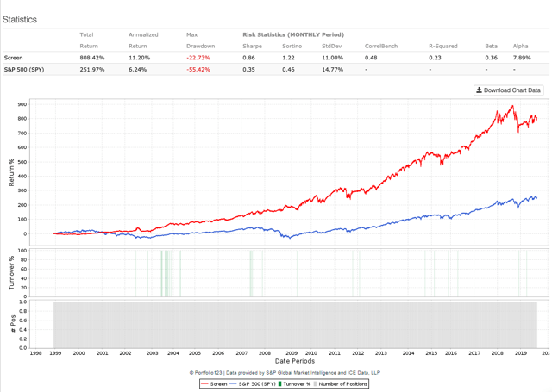Screen dimensions: 552x392
Task: Select the Screen annualized return 11.20%
Action: [140, 58]
